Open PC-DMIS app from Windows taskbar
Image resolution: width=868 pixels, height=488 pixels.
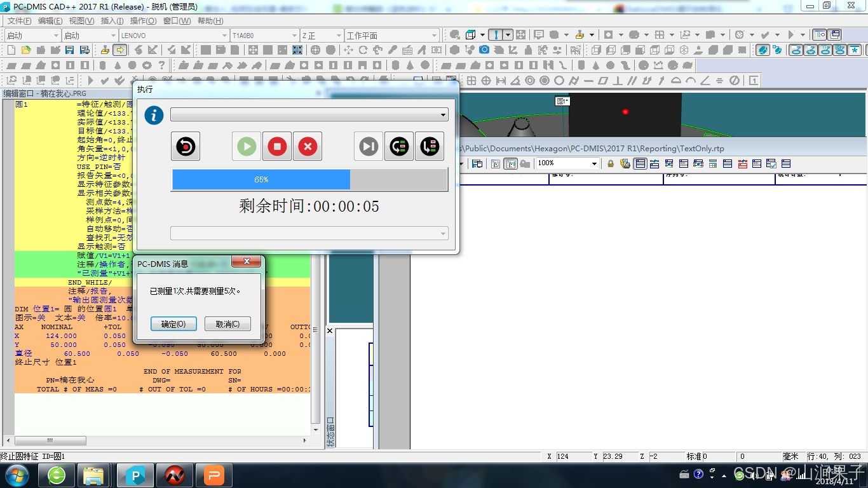(135, 475)
